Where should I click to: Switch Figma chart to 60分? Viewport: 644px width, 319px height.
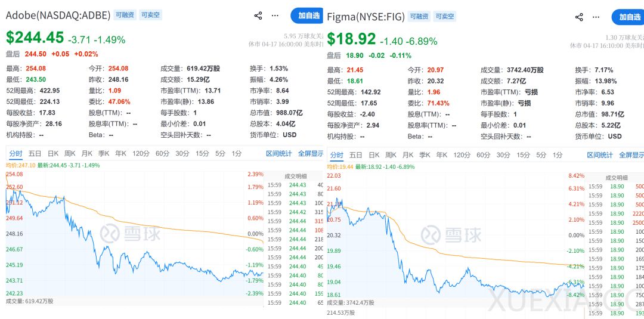click(x=484, y=155)
